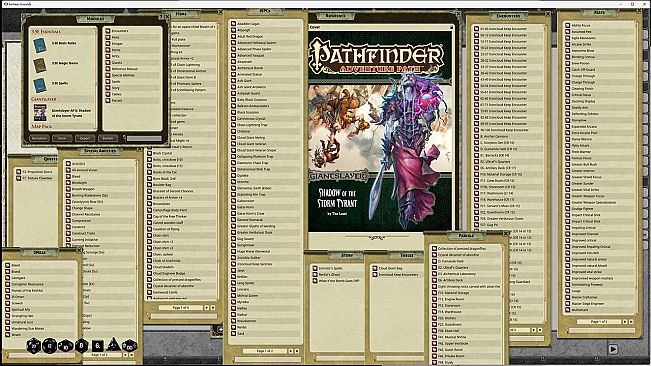The height and width of the screenshot is (366, 651).
Task: Open the Parcels link icon in Modules list
Action: (108, 100)
